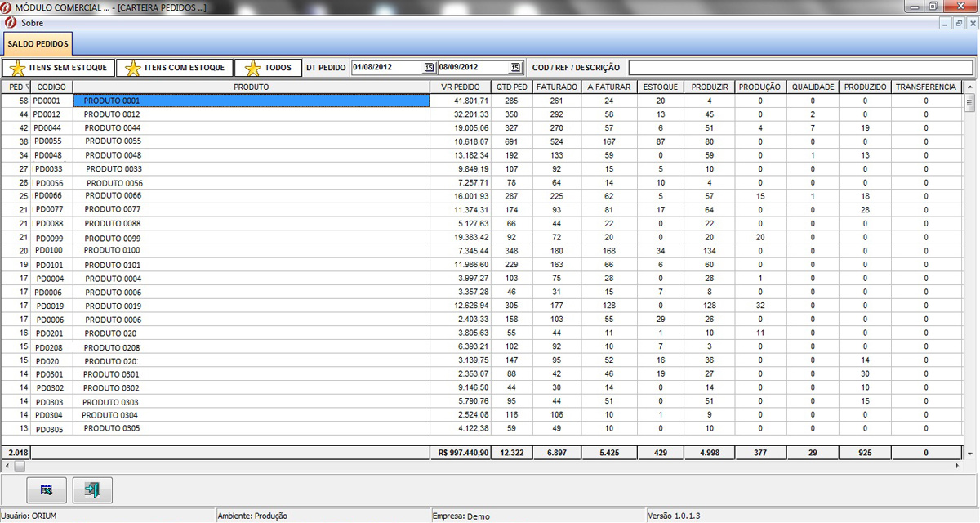980x523 pixels.
Task: Open calendar picker for end date 08/09/2012
Action: pyautogui.click(x=514, y=68)
